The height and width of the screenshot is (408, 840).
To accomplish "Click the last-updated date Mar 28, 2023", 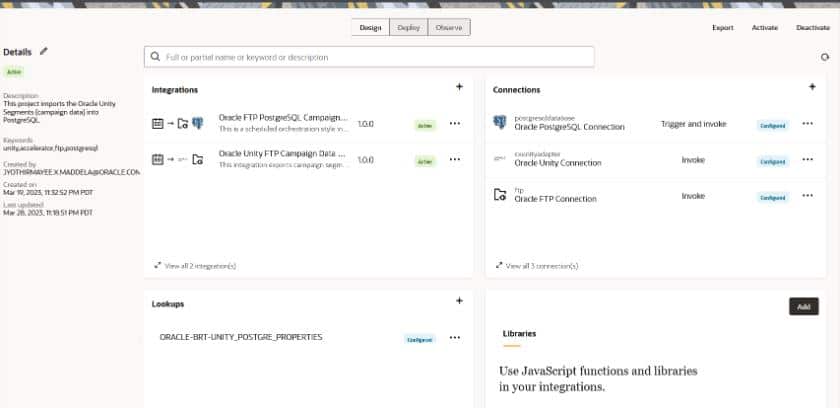I will tap(48, 213).
